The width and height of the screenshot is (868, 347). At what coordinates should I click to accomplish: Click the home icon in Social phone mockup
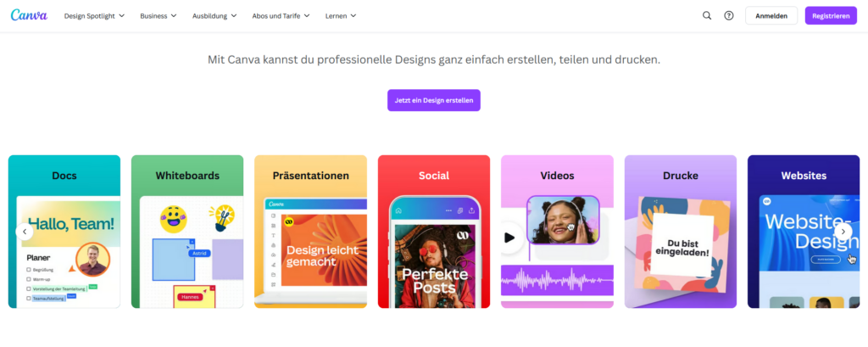pyautogui.click(x=398, y=210)
